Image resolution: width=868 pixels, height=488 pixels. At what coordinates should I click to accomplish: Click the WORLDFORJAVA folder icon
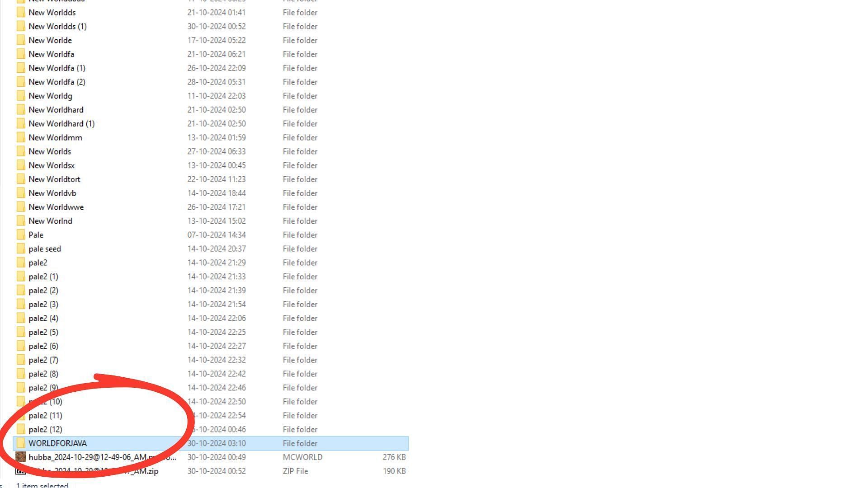coord(21,443)
